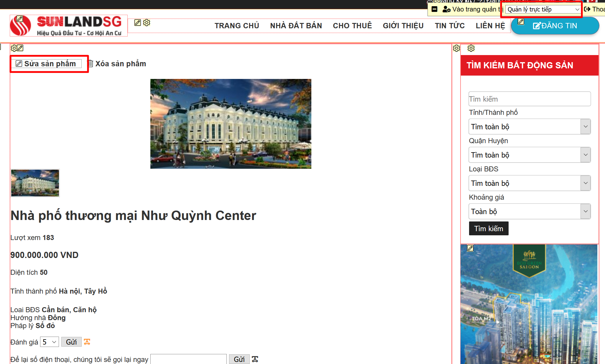Screen dimensions: 605x364
Task: Open gear settings above the TÌM KIẾM BẤT ĐỘNG SẢN panel
Action: 471,48
